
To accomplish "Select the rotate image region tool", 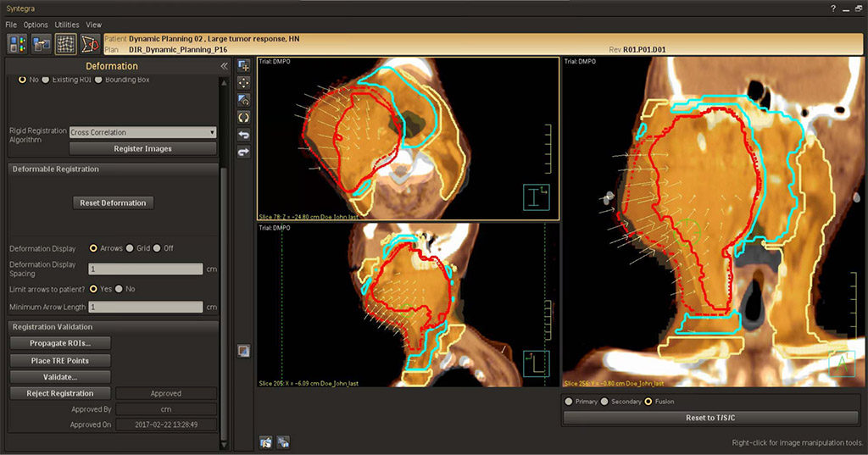I will 243,100.
